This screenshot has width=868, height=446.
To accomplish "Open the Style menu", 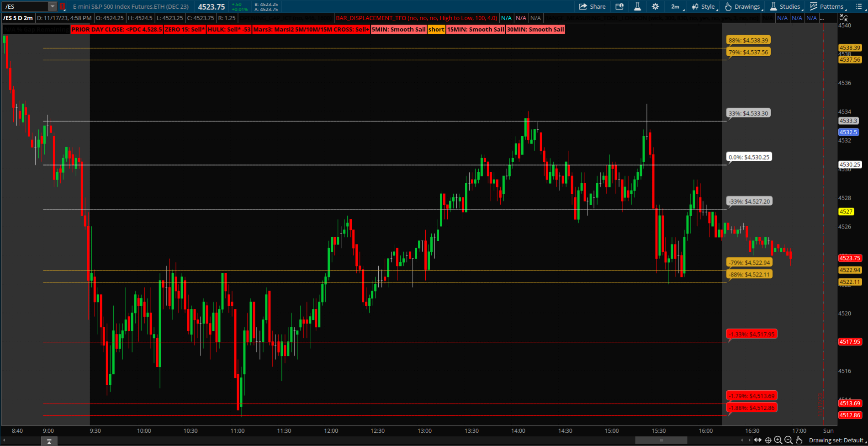I will 704,6.
